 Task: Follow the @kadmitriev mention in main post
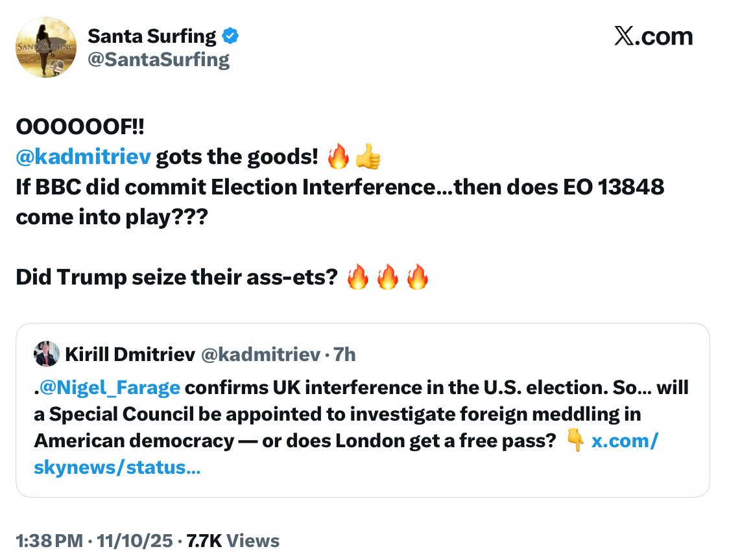tap(82, 157)
